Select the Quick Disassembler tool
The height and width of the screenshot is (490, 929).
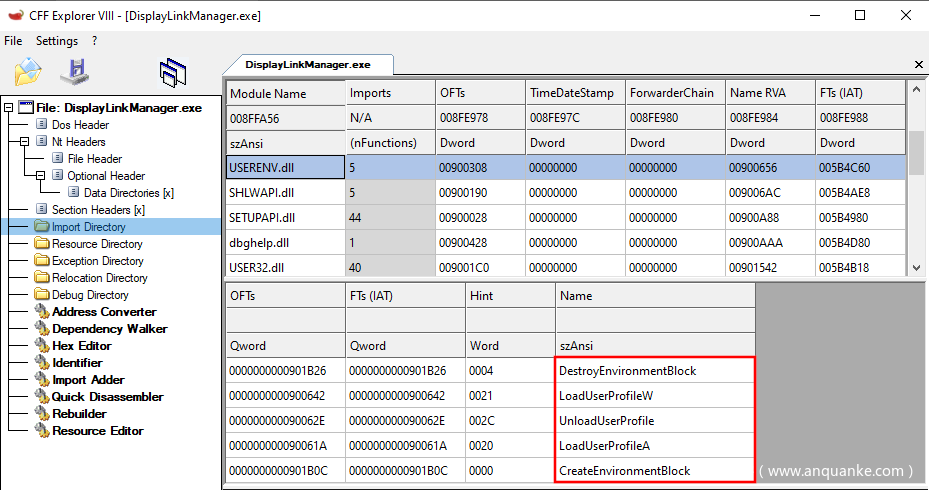(107, 397)
